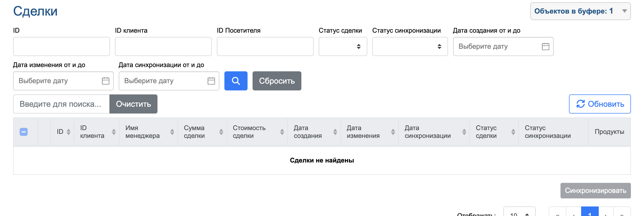Click the blue magnifier search button
Screen dimensions: 644x216
click(236, 81)
